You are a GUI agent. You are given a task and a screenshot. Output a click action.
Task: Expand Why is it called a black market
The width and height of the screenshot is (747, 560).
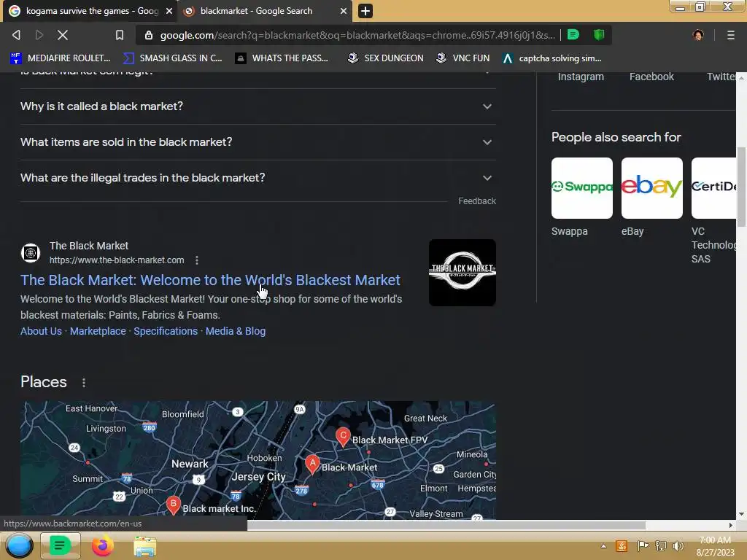click(258, 106)
